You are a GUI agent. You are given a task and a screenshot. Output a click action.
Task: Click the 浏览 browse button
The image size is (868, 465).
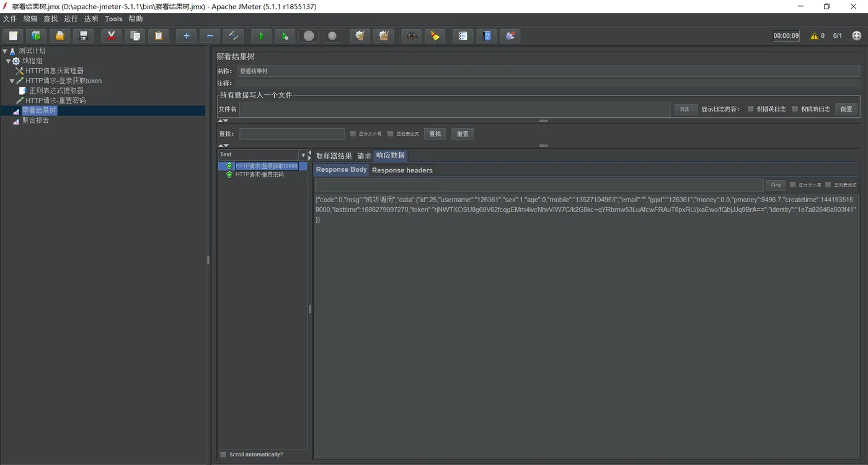pyautogui.click(x=686, y=109)
